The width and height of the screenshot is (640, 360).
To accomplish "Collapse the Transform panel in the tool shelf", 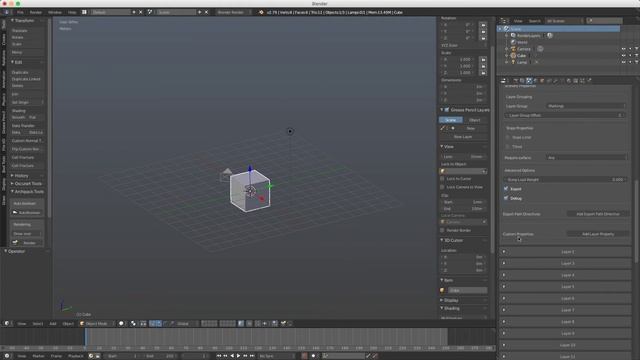I will [24, 20].
